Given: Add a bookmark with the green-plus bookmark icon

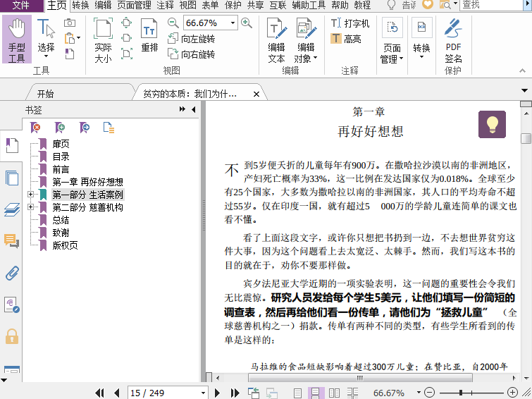Looking at the screenshot, I should coord(60,128).
